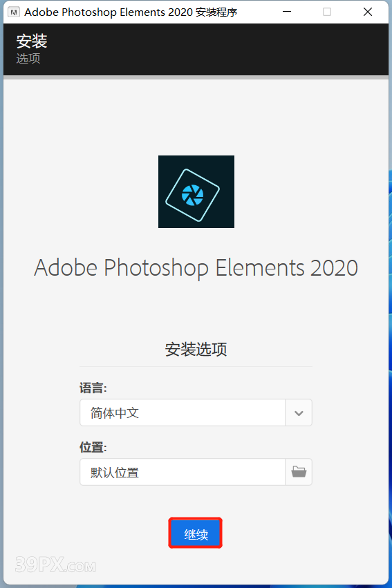Click the 默认位置 location field
The height and width of the screenshot is (588, 392).
(x=183, y=472)
